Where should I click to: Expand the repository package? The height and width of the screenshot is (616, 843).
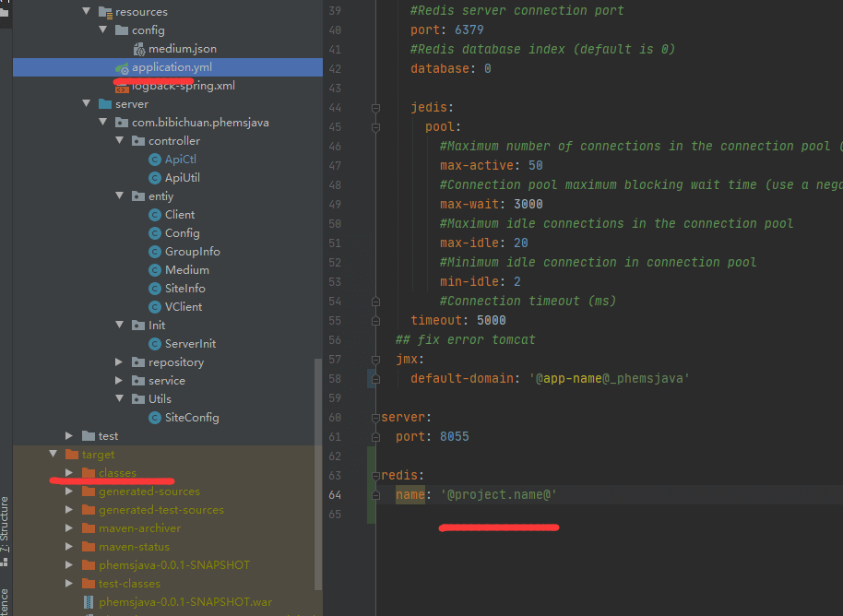pos(120,362)
